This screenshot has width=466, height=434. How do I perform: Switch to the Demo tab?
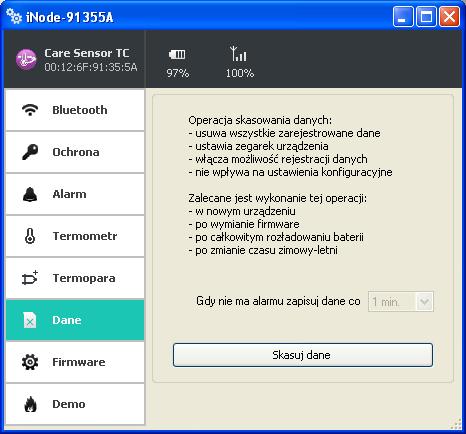point(75,404)
